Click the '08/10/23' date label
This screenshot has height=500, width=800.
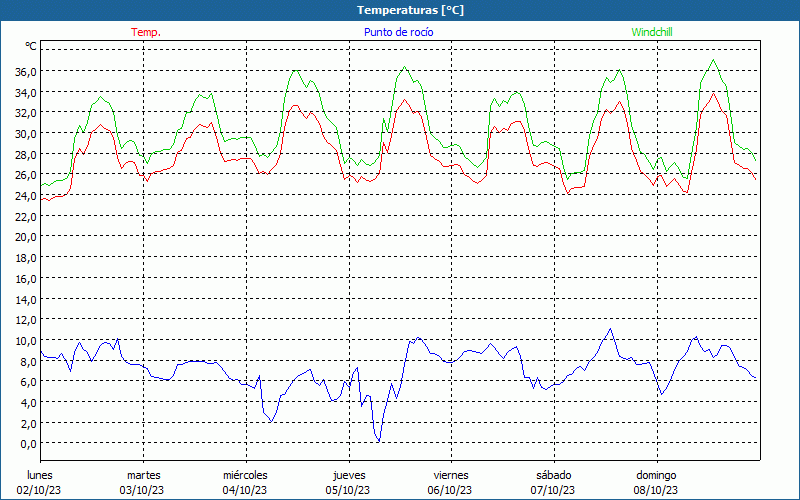pos(656,490)
